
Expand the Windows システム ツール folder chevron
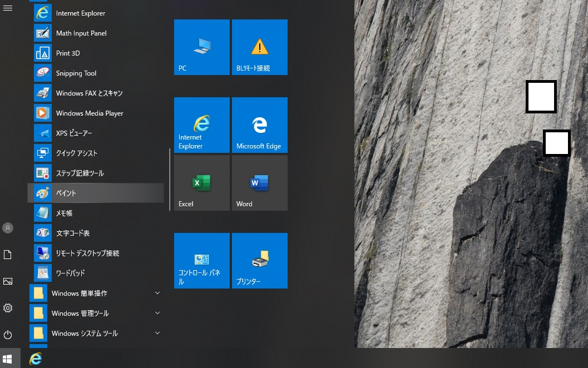click(157, 333)
